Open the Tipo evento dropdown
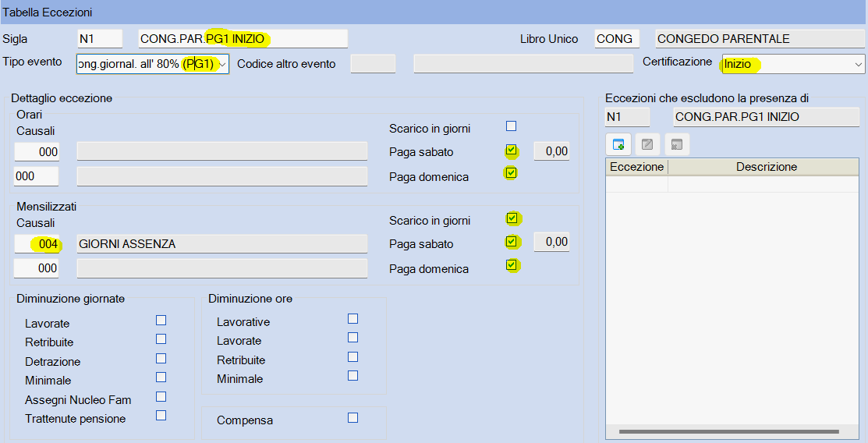Image resolution: width=868 pixels, height=443 pixels. click(x=222, y=64)
